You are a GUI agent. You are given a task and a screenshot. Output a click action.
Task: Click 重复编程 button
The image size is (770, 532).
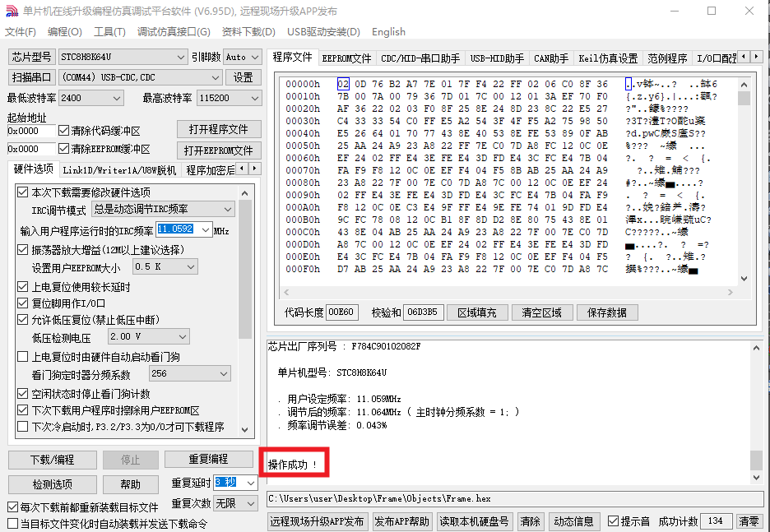209,460
